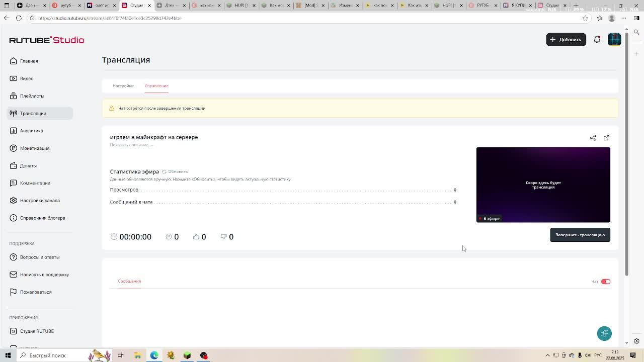Bookmark this page with the star icon
Viewport: 644px width, 362px height.
point(585,18)
